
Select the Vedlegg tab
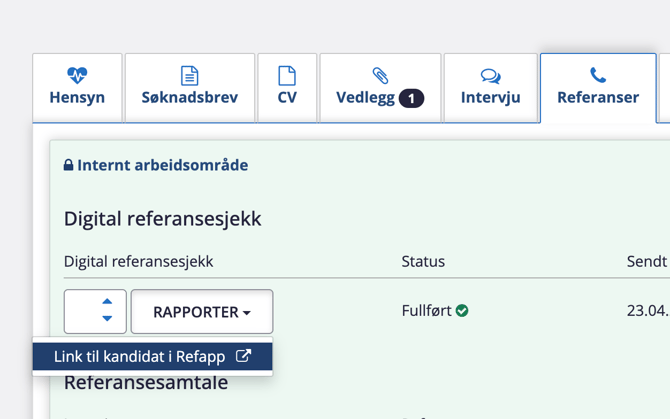[x=380, y=88]
